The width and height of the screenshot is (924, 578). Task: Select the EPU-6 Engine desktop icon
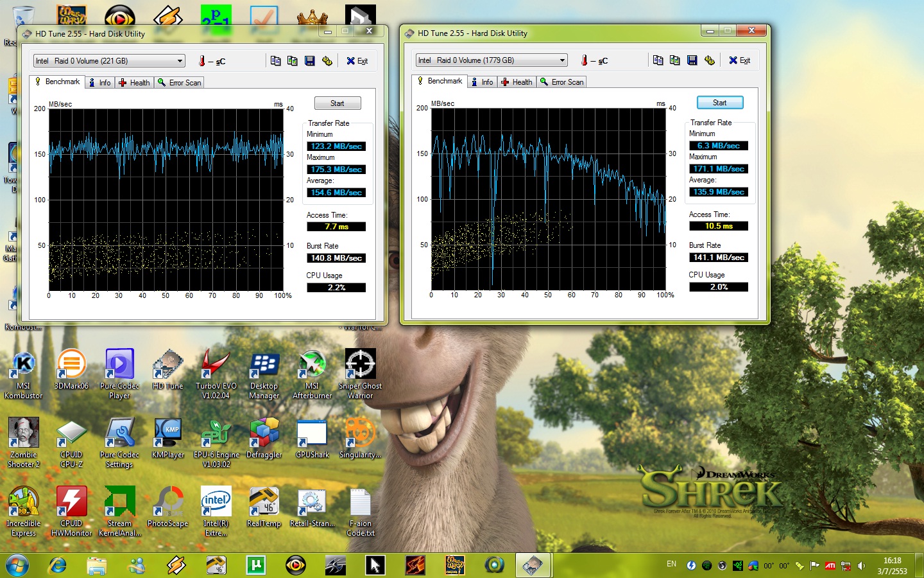tap(216, 443)
